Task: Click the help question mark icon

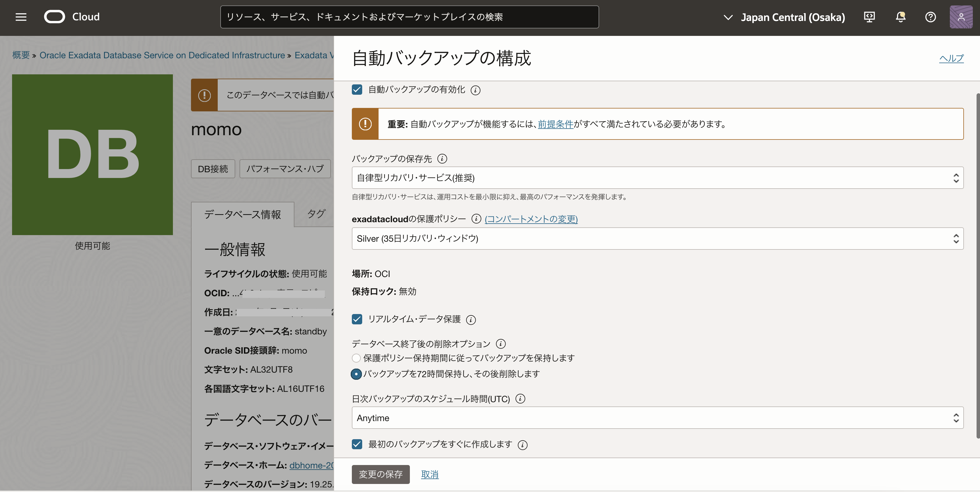Action: tap(930, 17)
